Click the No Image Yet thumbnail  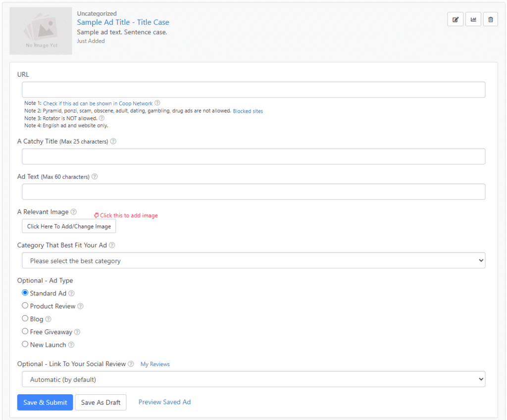click(41, 31)
